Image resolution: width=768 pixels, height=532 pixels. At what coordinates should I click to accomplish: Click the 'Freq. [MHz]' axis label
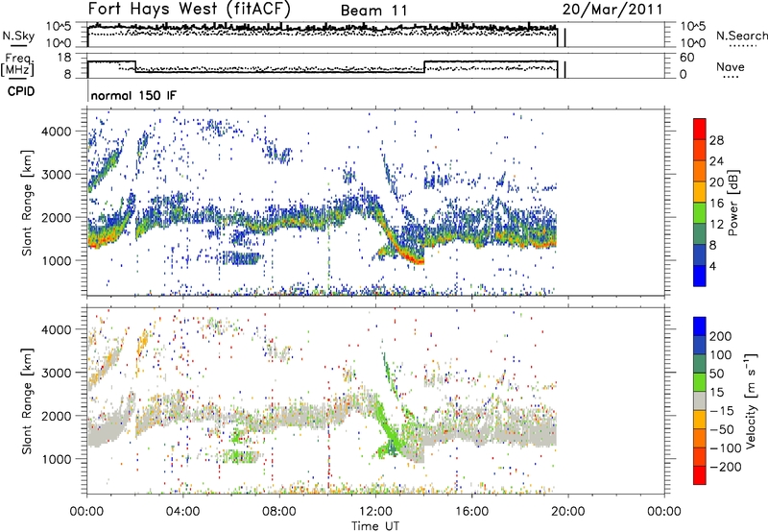click(x=17, y=65)
